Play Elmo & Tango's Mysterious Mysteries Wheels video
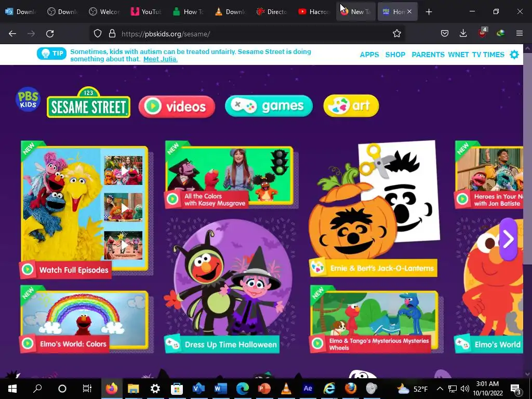 (x=374, y=320)
